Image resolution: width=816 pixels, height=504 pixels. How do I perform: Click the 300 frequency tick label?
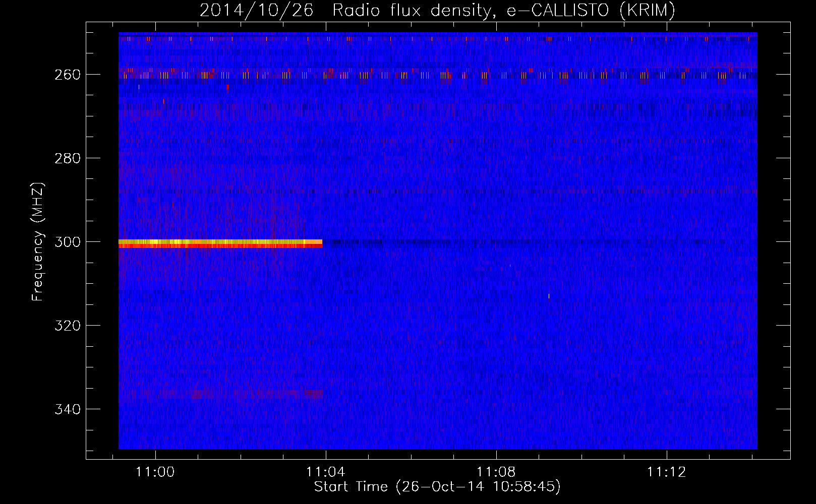[68, 242]
